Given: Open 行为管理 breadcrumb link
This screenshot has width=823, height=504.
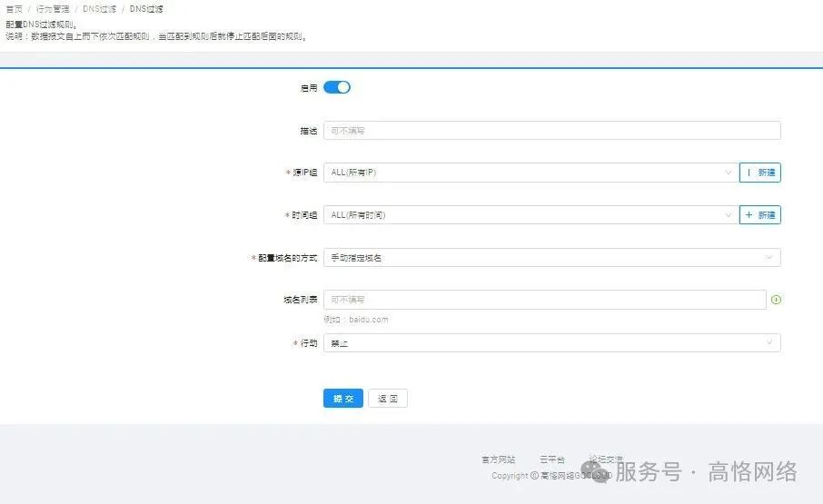Looking at the screenshot, I should pyautogui.click(x=53, y=9).
